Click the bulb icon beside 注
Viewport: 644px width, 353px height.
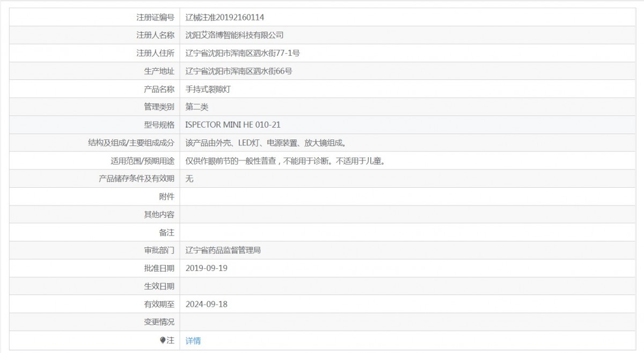(x=163, y=340)
